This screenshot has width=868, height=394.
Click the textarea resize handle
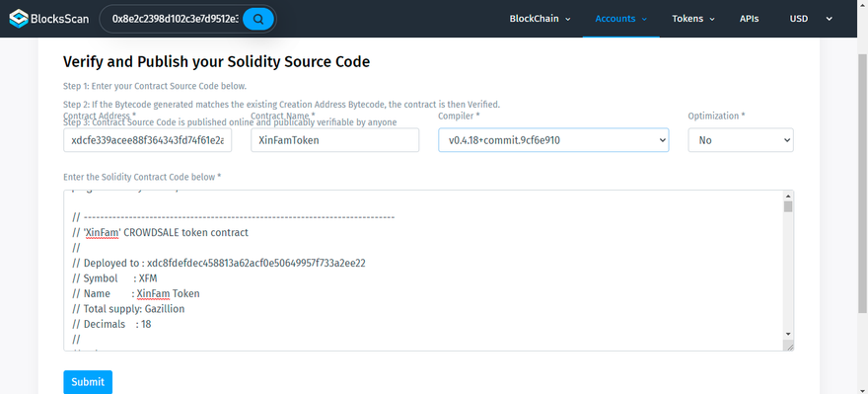click(789, 346)
